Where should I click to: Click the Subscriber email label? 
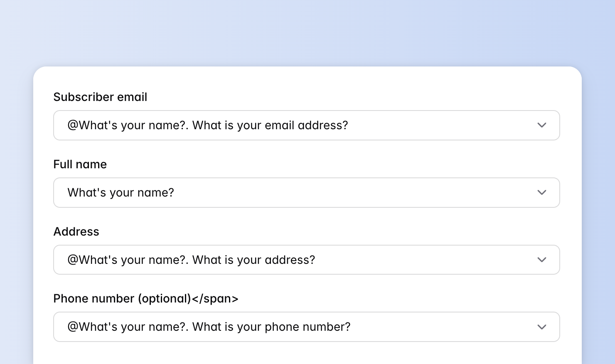click(100, 97)
